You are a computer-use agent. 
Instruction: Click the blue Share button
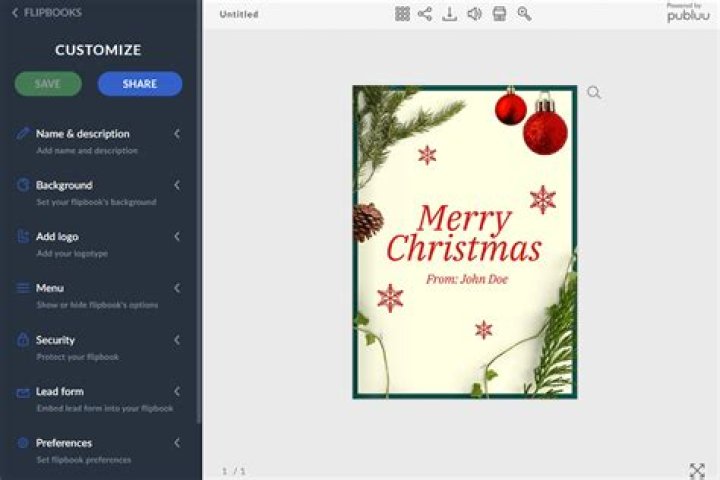point(140,84)
